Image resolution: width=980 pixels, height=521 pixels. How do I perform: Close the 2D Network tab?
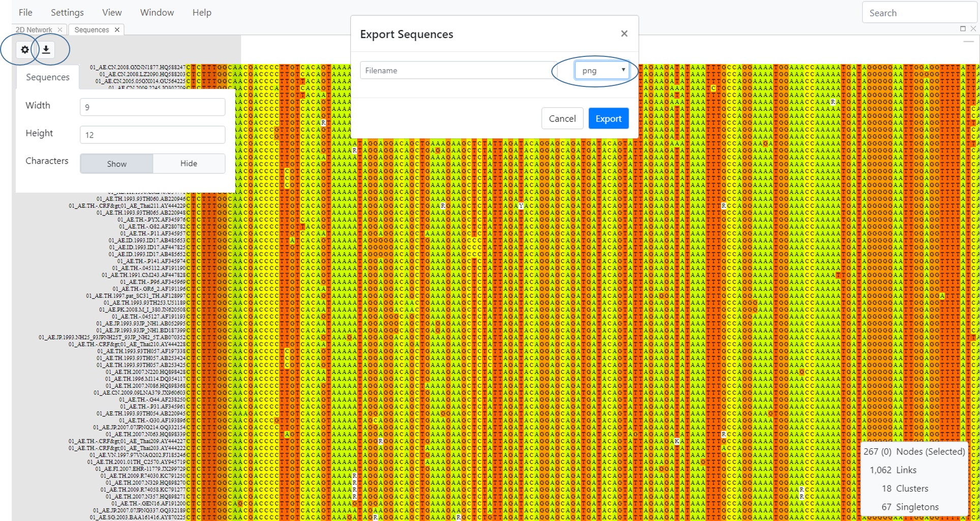click(x=60, y=29)
